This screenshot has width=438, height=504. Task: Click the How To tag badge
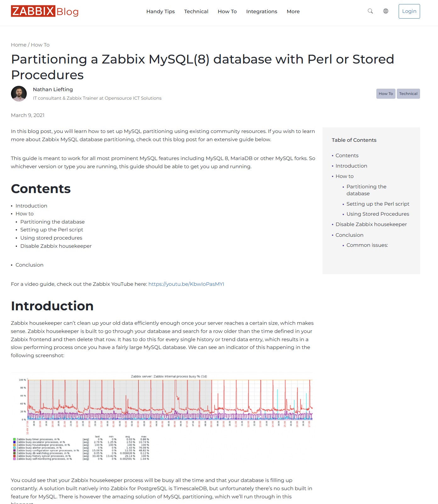tap(385, 94)
